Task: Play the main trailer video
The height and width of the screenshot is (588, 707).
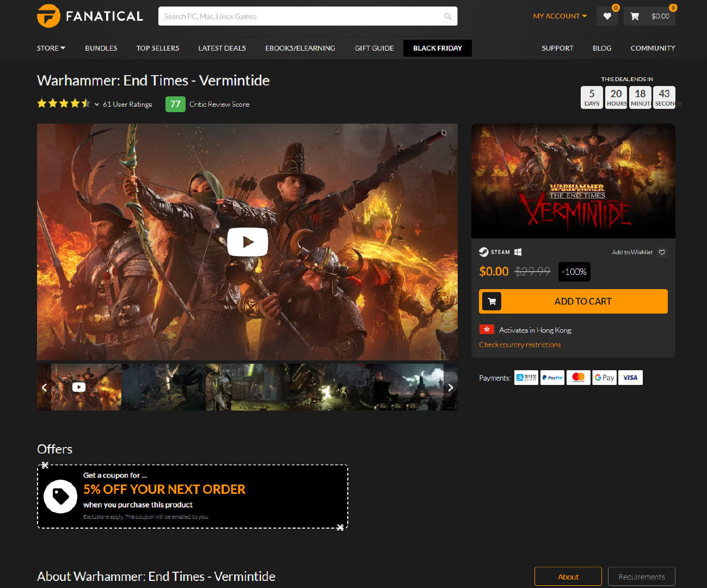Action: click(248, 242)
